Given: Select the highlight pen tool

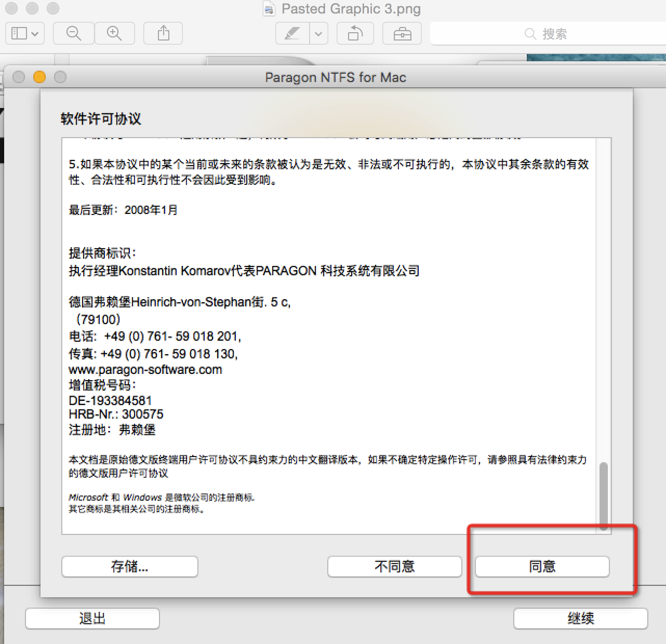Looking at the screenshot, I should [292, 34].
